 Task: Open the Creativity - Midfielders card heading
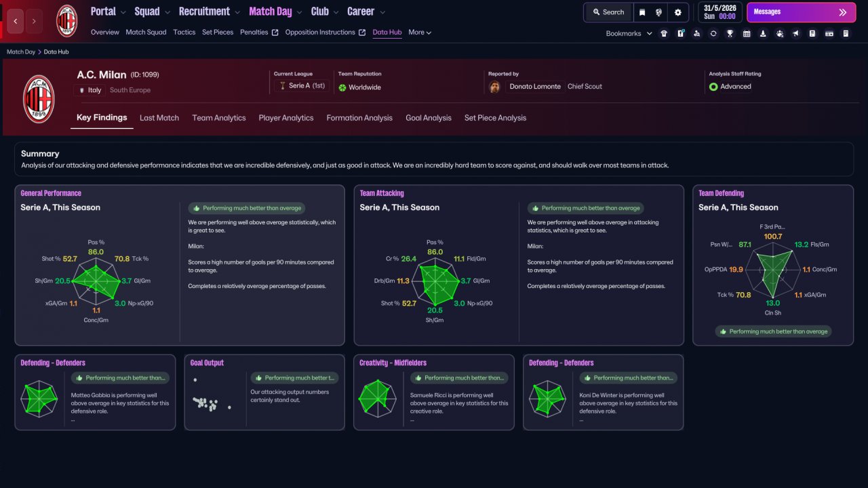393,363
